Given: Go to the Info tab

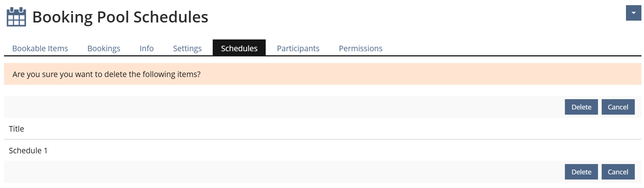Looking at the screenshot, I should tap(146, 48).
